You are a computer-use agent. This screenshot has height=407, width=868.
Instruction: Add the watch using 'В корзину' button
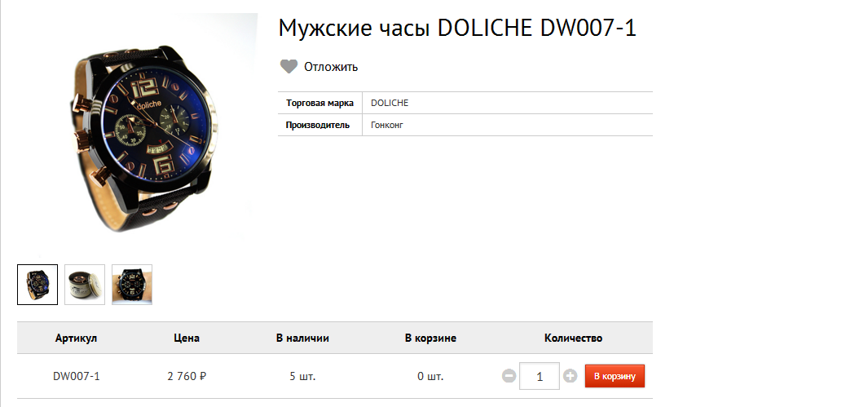pos(615,376)
